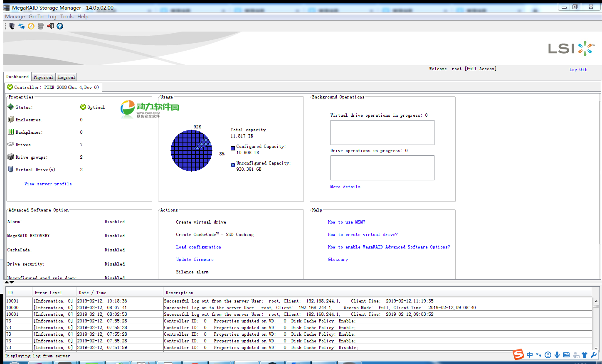The image size is (602, 364).
Task: Click the Unconfigured Capacity legend swatch
Action: click(x=233, y=165)
